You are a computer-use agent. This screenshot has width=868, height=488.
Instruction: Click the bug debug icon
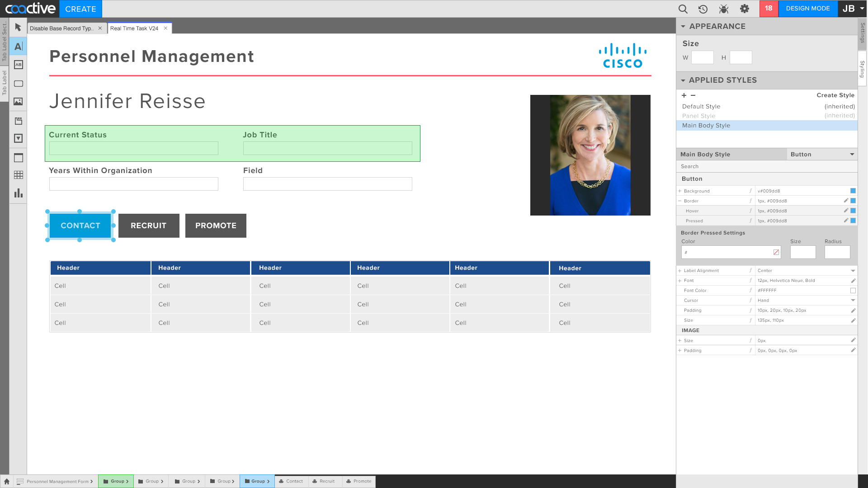click(x=724, y=9)
